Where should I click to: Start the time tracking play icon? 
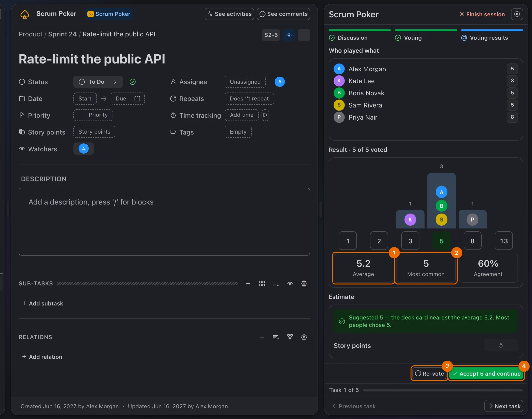click(265, 115)
